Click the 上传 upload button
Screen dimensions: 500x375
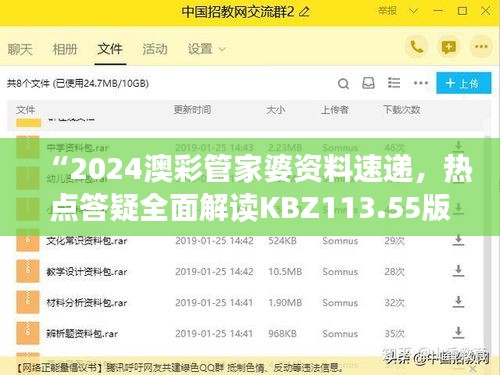(464, 83)
